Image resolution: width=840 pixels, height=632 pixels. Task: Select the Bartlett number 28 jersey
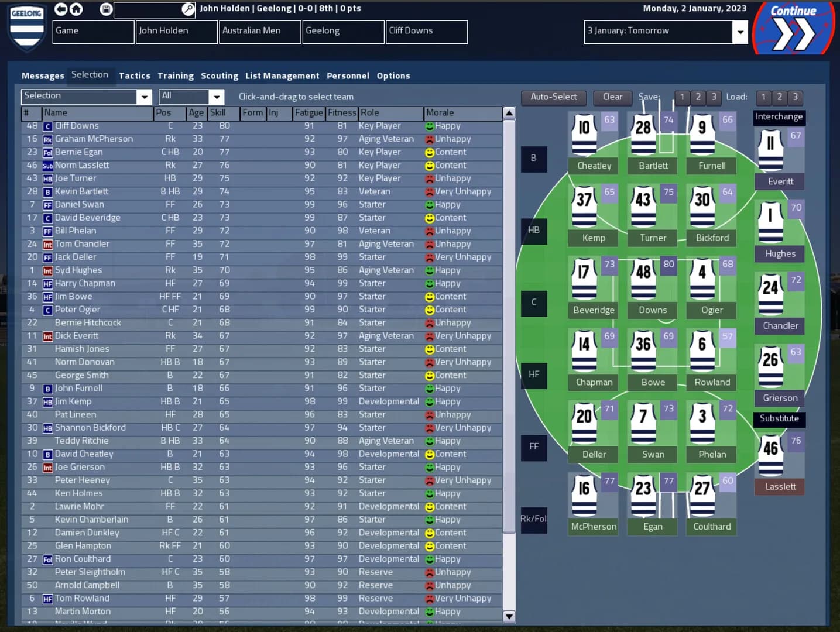pos(643,135)
